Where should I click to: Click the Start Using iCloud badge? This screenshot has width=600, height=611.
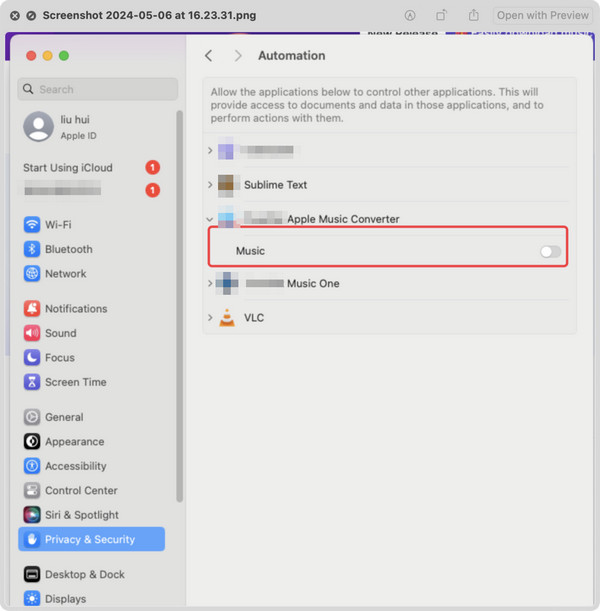coord(153,168)
